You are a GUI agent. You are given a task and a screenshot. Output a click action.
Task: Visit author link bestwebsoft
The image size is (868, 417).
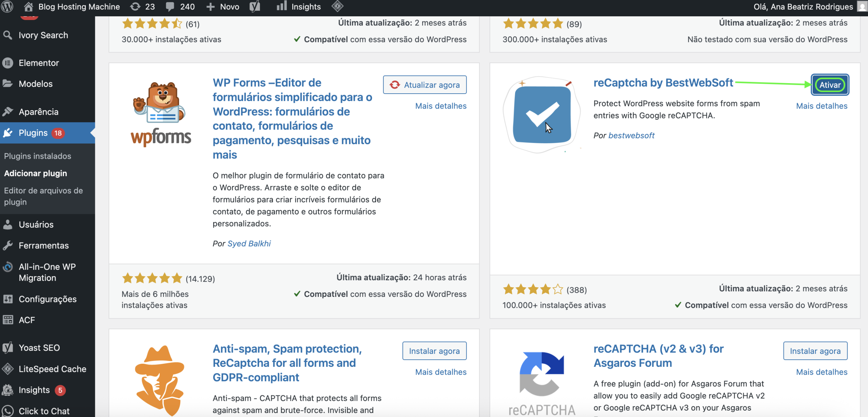631,135
